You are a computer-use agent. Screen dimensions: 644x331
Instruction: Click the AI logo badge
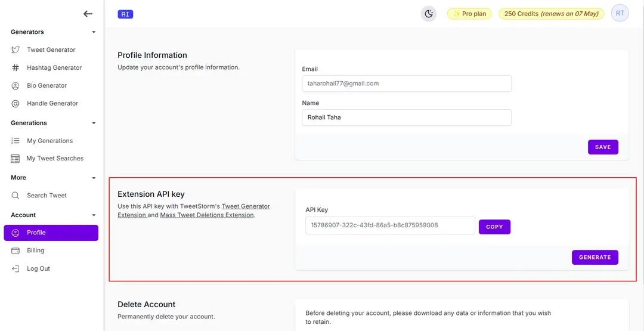[125, 14]
